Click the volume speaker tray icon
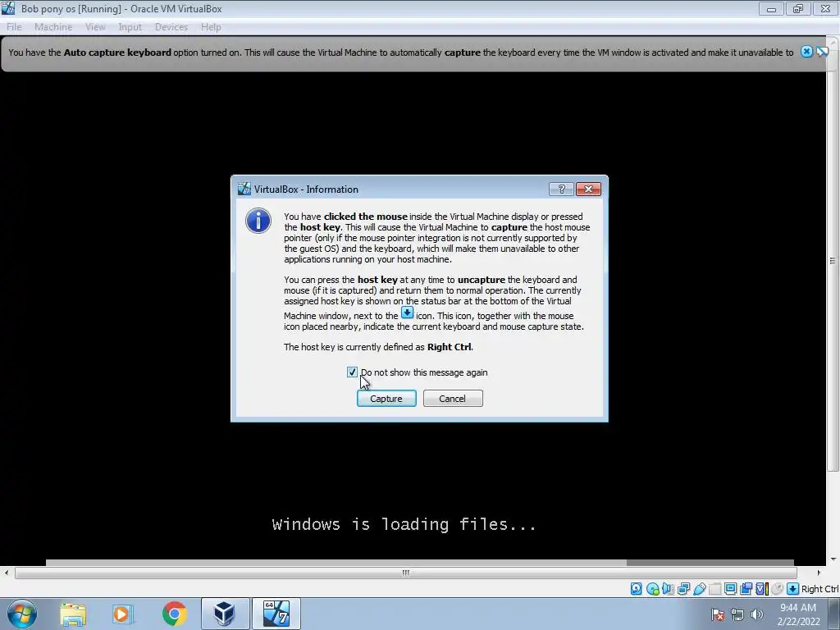The image size is (840, 630). pyautogui.click(x=756, y=614)
